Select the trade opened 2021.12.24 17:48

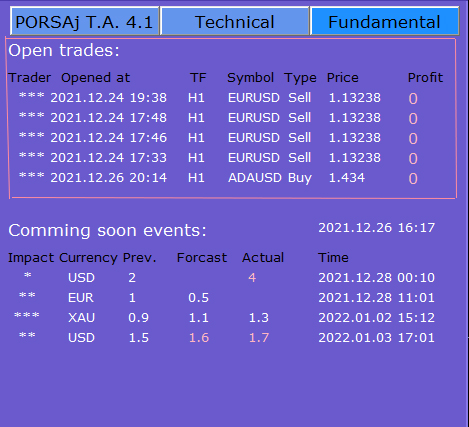click(x=218, y=118)
